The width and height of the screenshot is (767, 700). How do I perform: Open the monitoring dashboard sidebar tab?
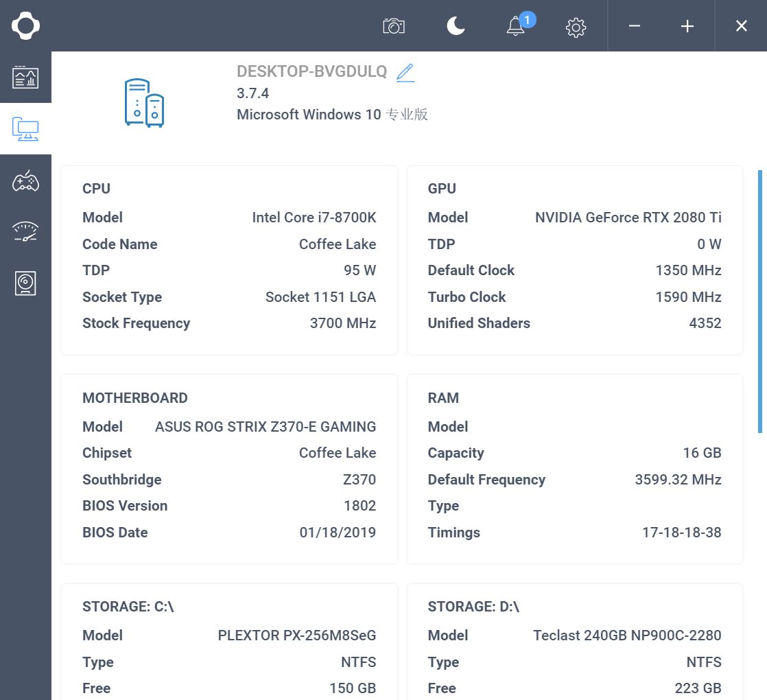tap(25, 78)
